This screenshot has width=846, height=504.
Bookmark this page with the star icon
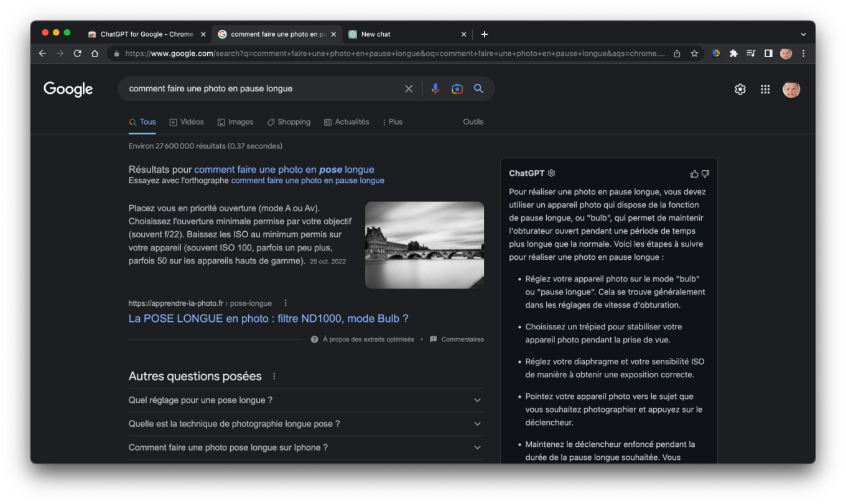point(694,53)
